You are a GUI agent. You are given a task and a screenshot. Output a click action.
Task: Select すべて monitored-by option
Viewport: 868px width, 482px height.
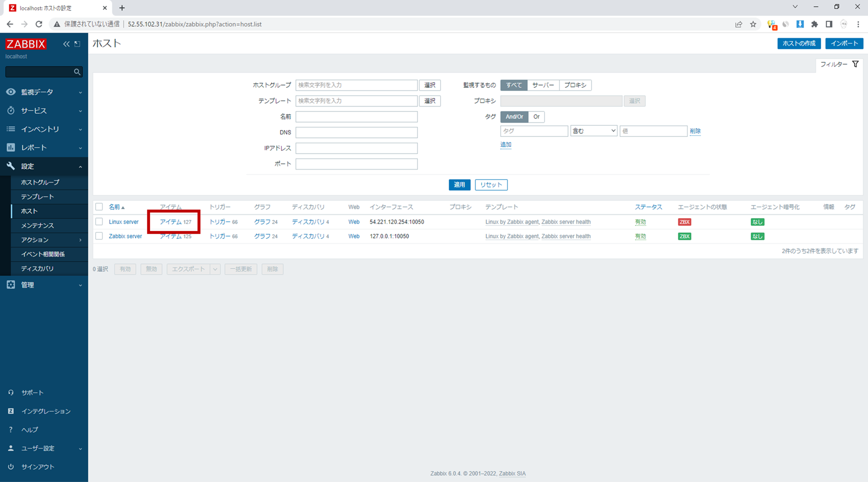click(514, 85)
